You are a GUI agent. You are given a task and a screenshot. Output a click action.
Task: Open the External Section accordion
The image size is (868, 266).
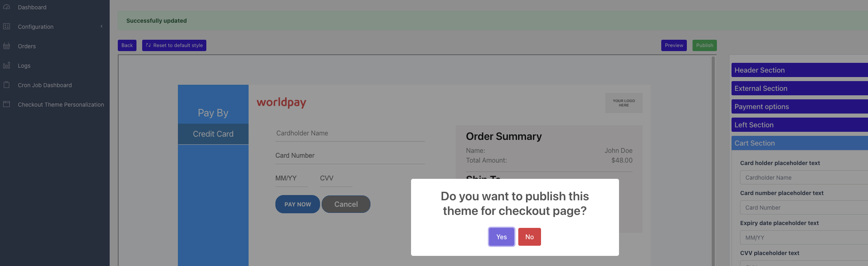point(799,88)
